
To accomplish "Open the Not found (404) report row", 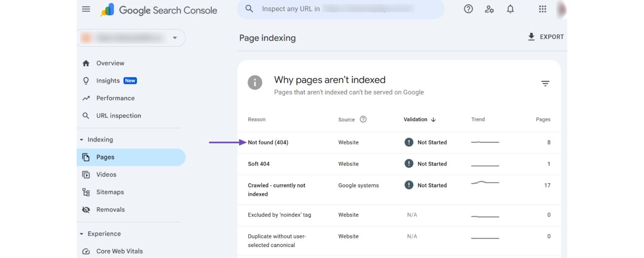I will click(x=268, y=142).
